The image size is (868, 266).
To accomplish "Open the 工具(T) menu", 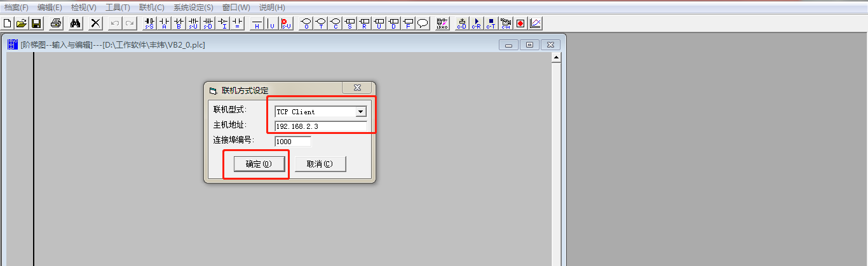I will coord(118,7).
